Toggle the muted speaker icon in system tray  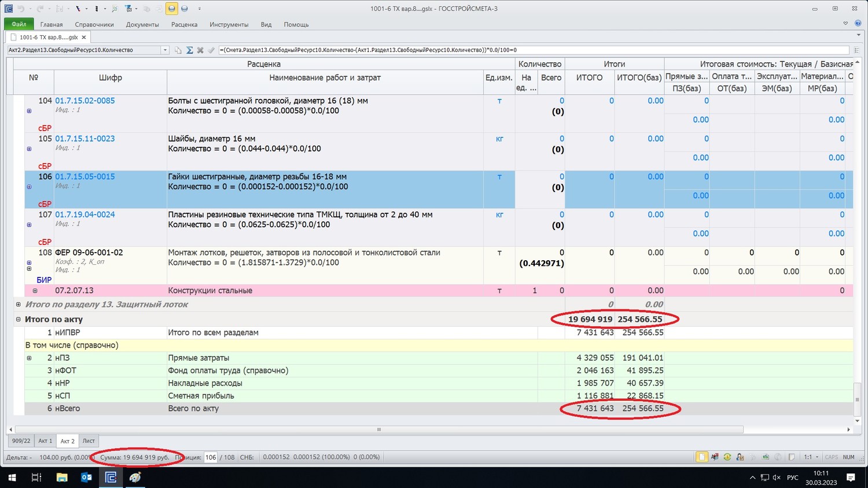[777, 478]
